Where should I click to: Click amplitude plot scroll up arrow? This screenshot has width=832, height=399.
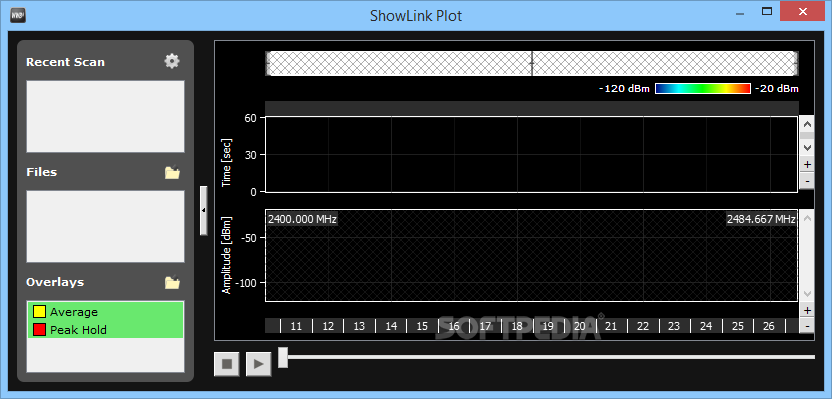808,218
